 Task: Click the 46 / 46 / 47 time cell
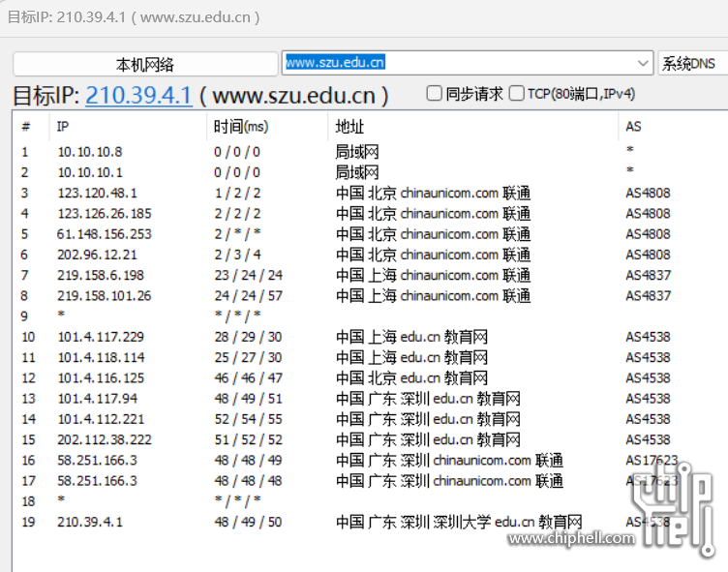[x=249, y=377]
